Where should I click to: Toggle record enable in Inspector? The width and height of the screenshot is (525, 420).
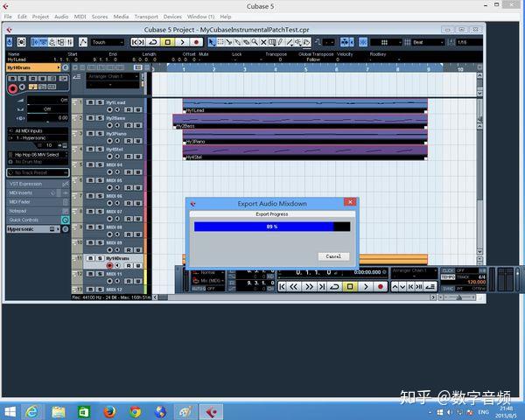point(13,88)
